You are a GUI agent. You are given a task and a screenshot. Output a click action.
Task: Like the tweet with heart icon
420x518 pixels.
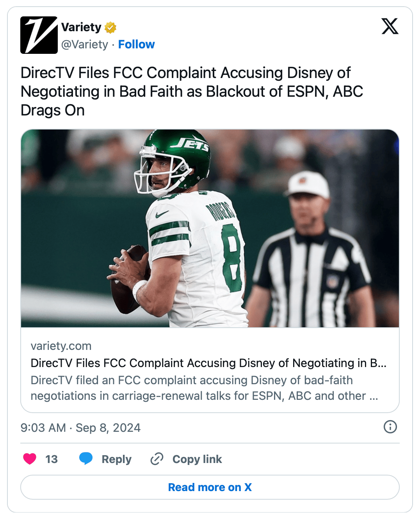(30, 459)
